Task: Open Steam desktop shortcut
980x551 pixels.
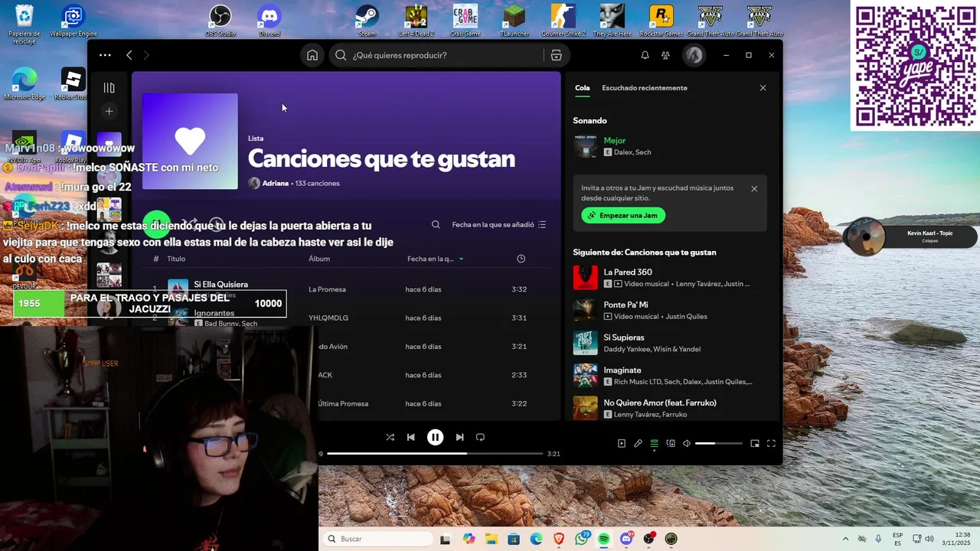Action: (x=367, y=21)
